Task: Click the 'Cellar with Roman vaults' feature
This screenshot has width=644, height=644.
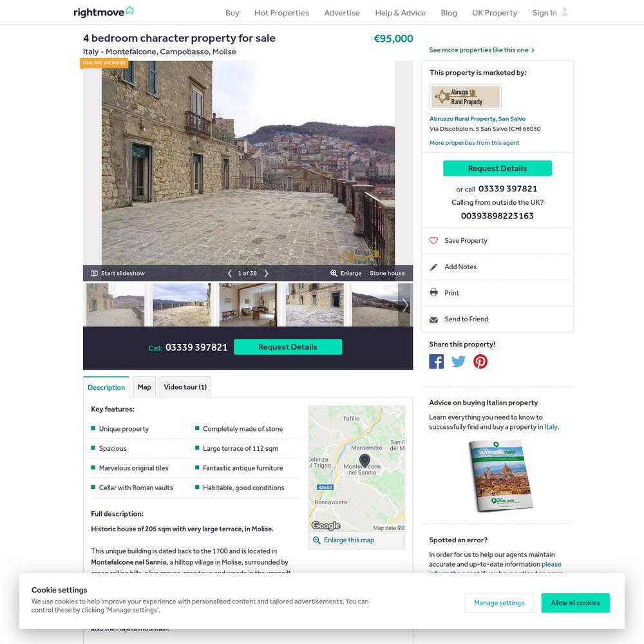Action: (136, 488)
